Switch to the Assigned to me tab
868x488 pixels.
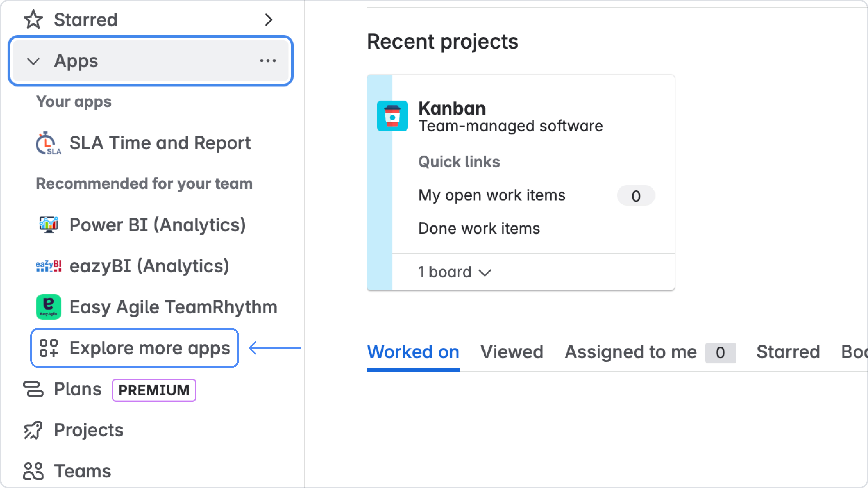point(630,352)
